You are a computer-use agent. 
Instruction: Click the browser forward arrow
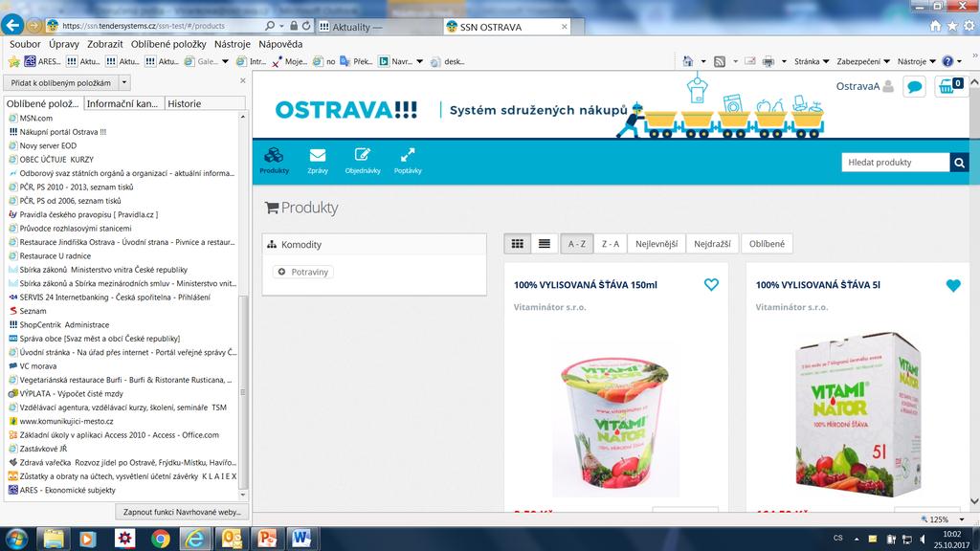[34, 26]
